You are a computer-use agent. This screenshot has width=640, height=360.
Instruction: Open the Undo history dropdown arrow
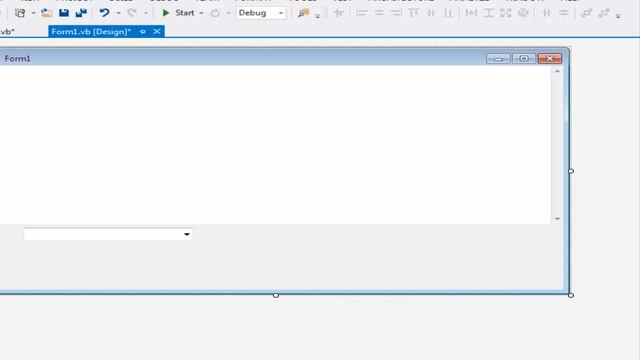118,13
